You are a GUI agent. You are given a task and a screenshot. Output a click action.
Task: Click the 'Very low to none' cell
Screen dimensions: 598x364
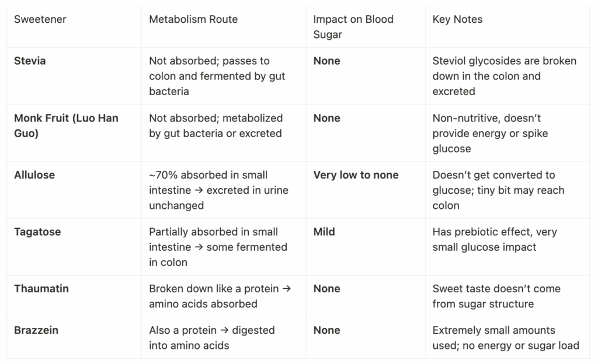(356, 175)
